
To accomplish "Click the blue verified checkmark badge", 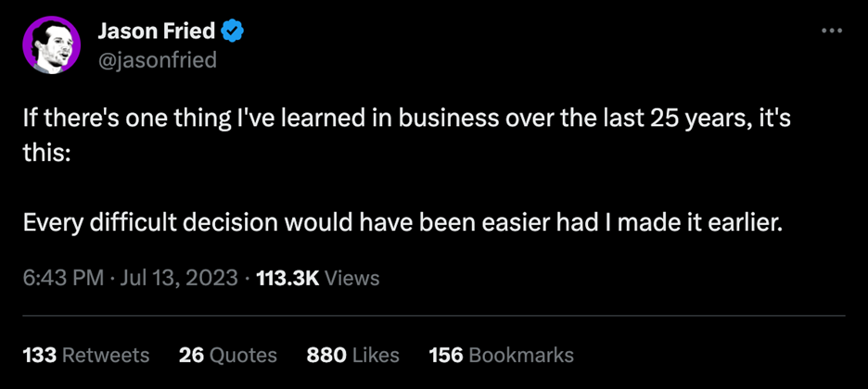I will (232, 31).
